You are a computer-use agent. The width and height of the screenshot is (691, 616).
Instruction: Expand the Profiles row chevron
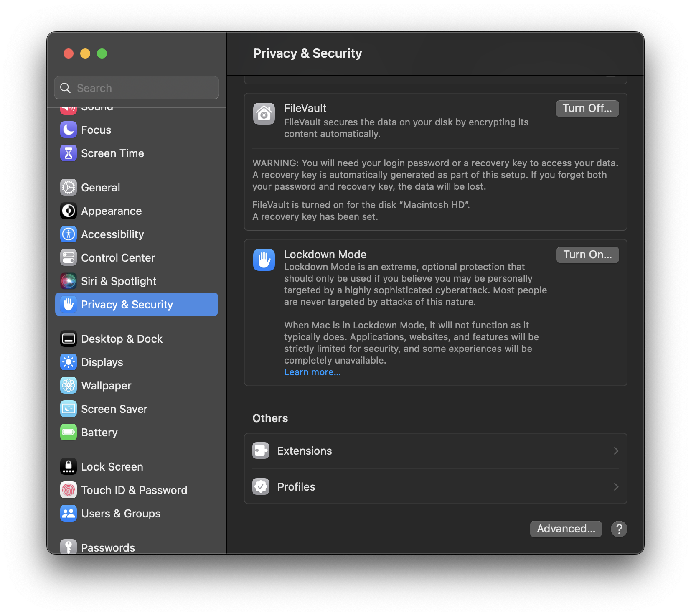point(616,487)
